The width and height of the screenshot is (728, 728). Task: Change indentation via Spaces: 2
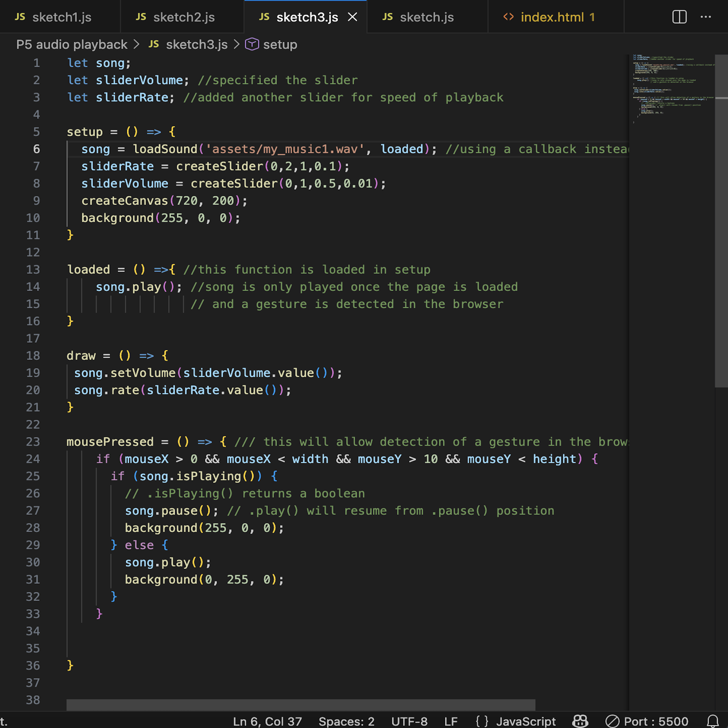[347, 721]
